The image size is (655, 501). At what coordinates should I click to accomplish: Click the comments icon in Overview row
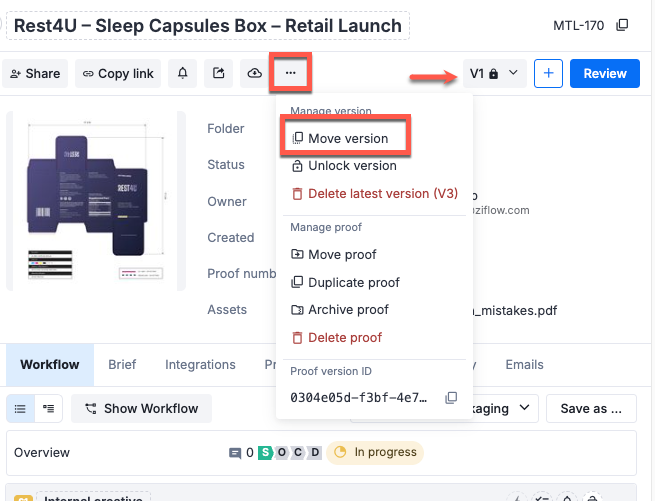pos(235,453)
